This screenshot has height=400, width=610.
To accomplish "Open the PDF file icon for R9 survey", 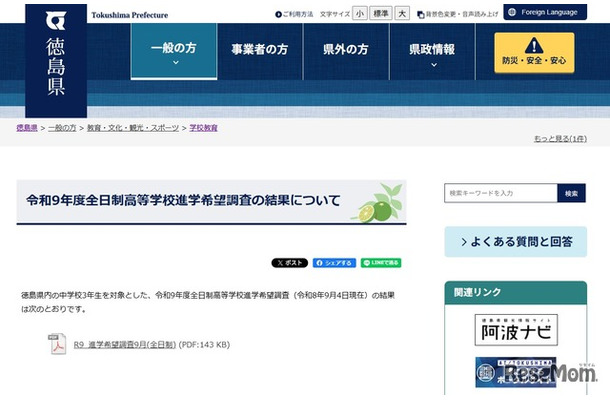I will click(57, 344).
